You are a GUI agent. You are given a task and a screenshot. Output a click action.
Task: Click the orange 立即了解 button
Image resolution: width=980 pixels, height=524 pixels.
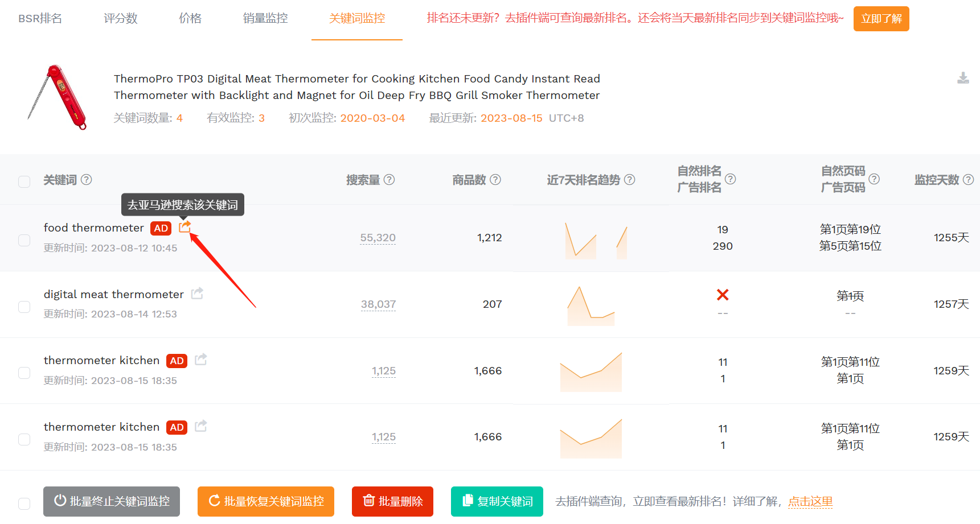point(881,19)
